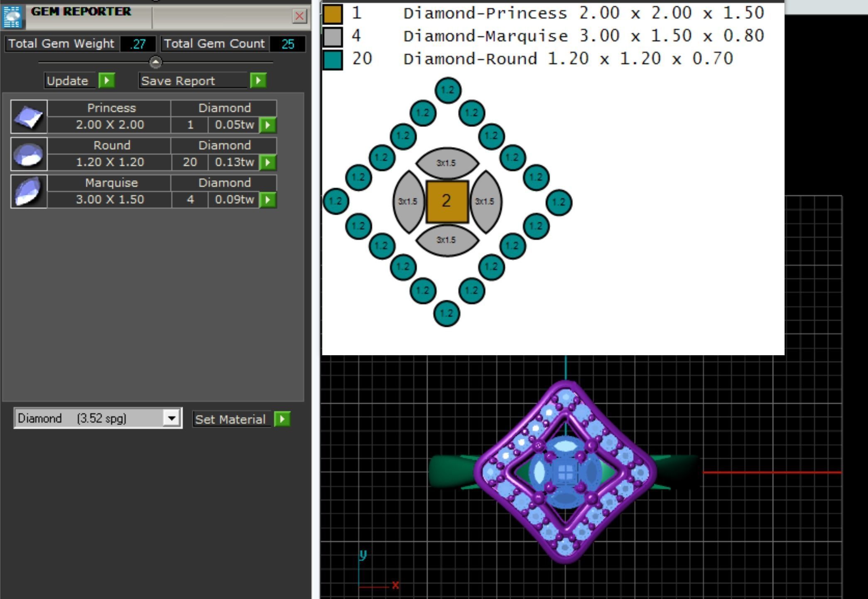
Task: Open the Diamond material dropdown
Action: [x=171, y=418]
